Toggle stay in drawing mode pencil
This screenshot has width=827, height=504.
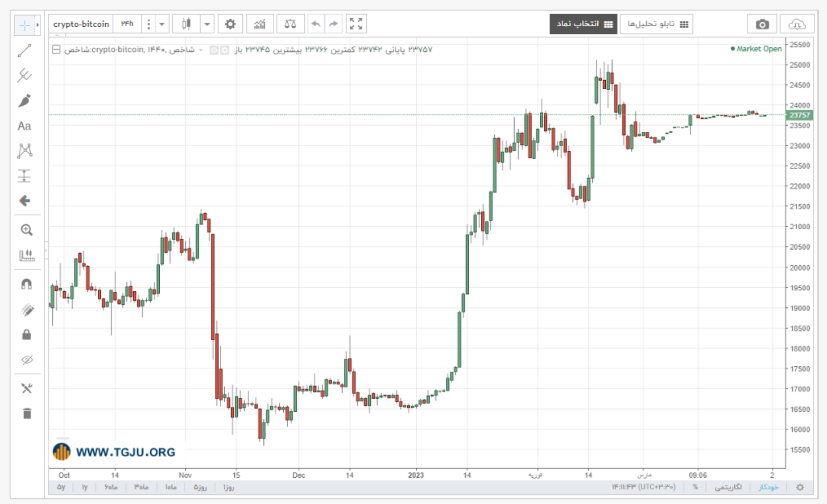click(27, 309)
